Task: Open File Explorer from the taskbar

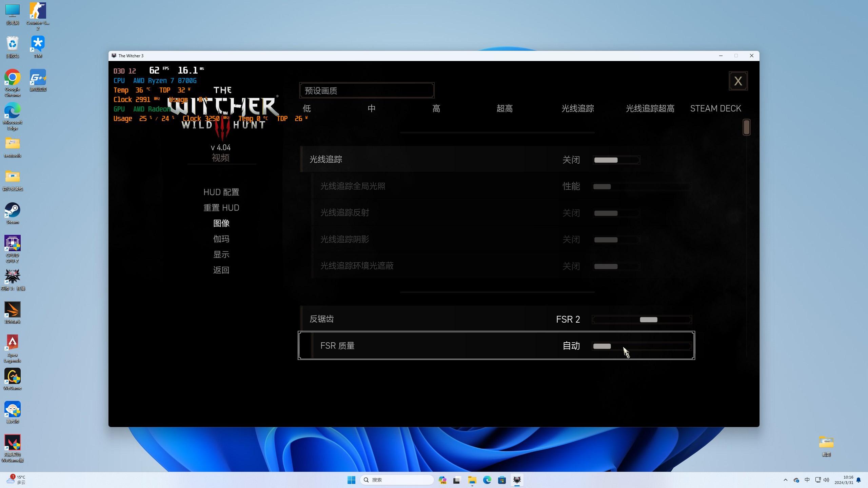Action: coord(472,480)
